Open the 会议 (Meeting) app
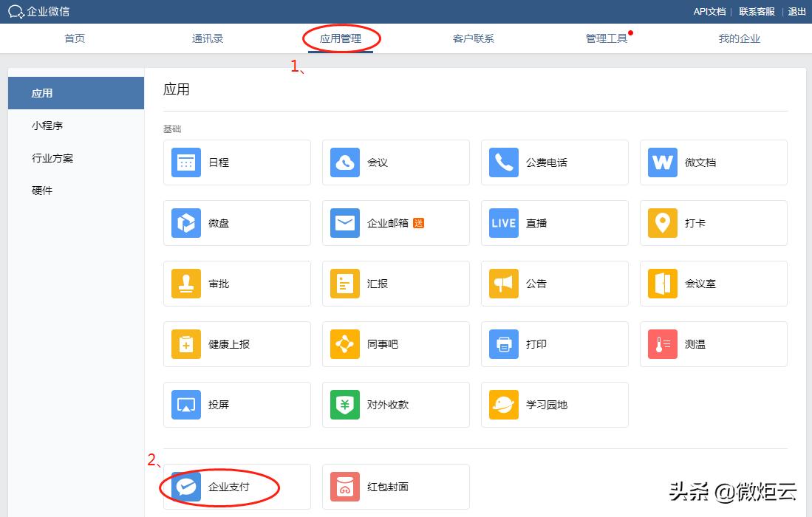 [395, 162]
